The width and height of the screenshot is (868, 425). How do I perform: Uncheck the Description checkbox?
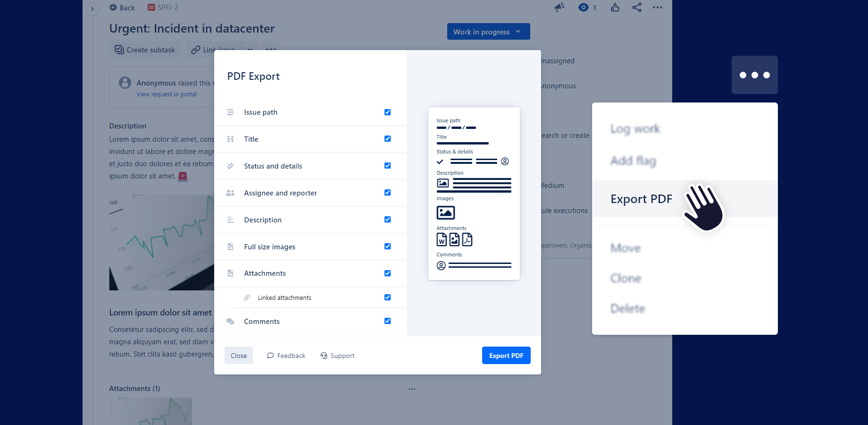[x=387, y=220]
